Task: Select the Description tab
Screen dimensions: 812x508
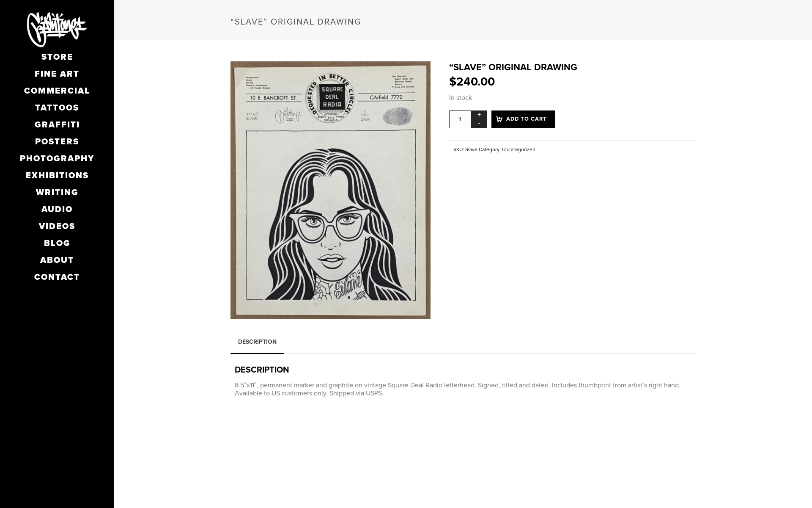Action: click(257, 342)
